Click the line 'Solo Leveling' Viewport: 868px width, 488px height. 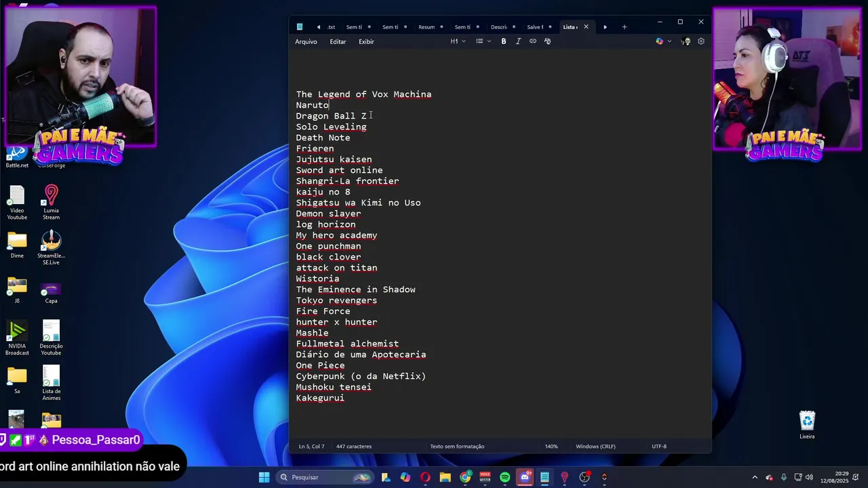(x=331, y=127)
